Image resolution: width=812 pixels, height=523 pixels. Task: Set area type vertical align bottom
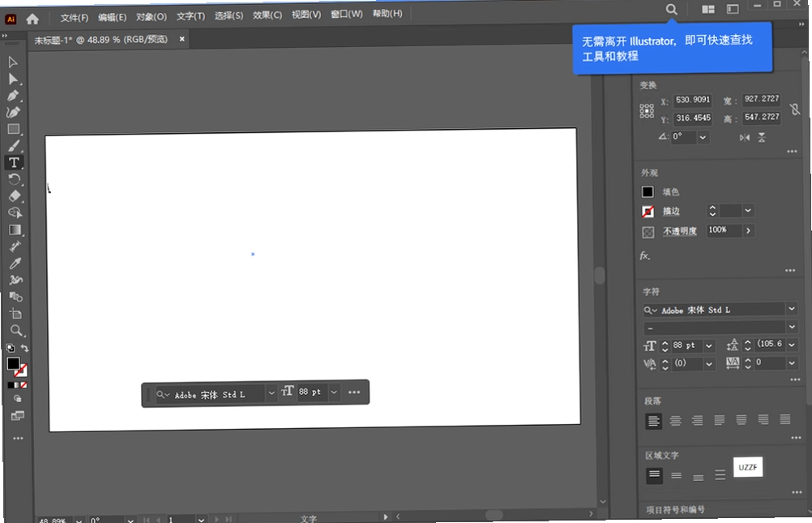coord(698,477)
